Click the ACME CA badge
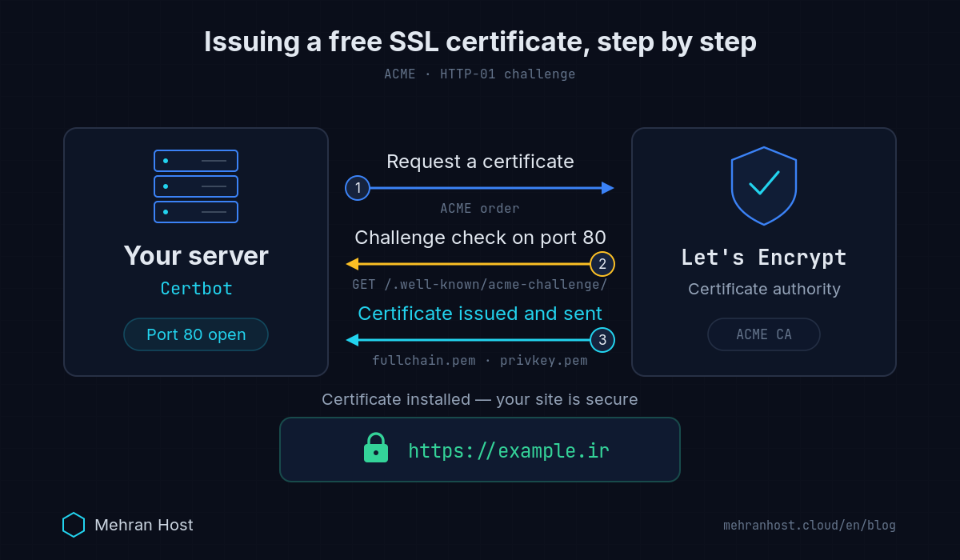This screenshot has height=560, width=960. pyautogui.click(x=764, y=334)
